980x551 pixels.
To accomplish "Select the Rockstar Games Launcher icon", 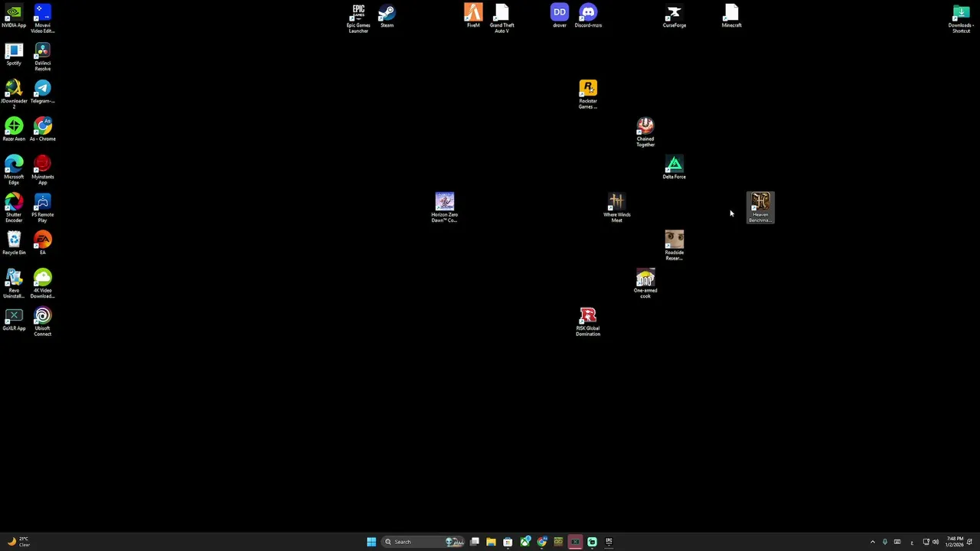I will point(588,95).
